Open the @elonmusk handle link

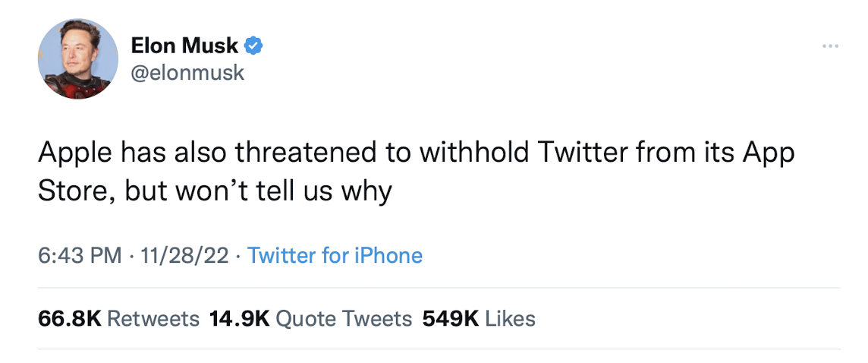(x=187, y=73)
